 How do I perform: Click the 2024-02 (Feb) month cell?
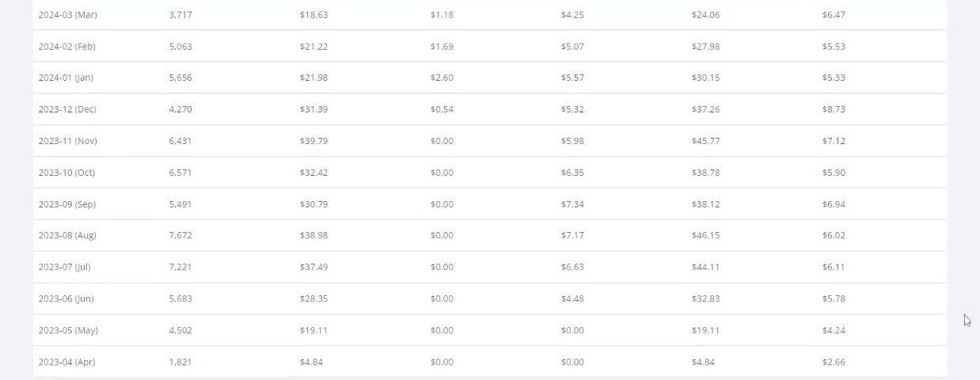tap(67, 47)
